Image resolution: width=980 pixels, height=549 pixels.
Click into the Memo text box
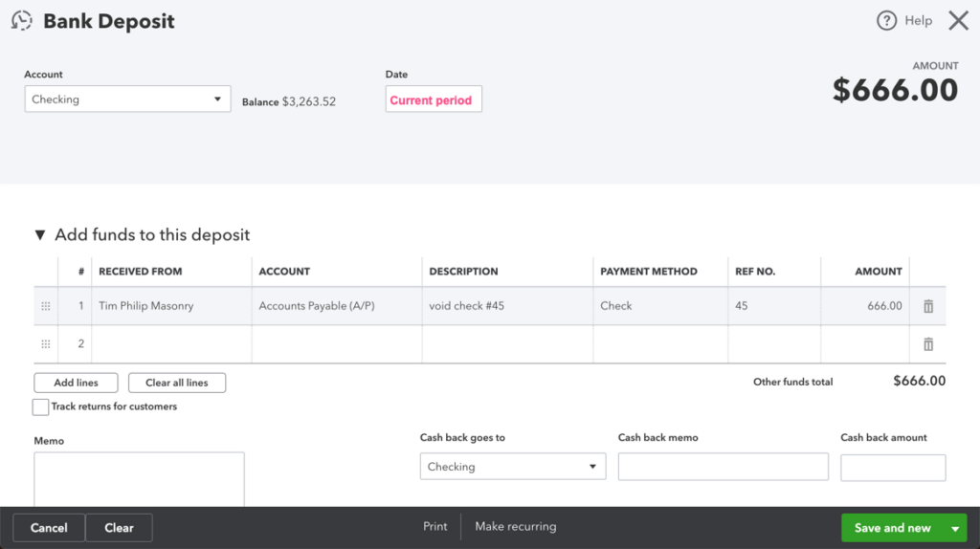coord(140,479)
